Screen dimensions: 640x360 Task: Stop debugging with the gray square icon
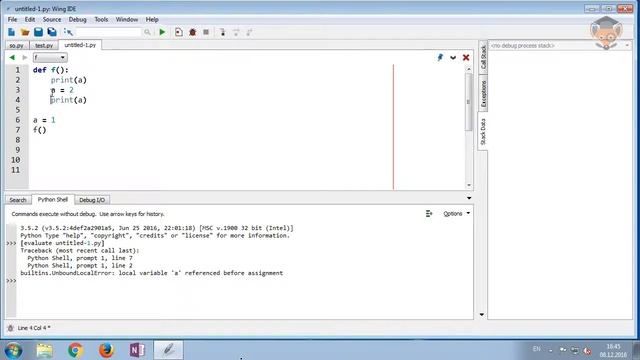(x=206, y=32)
